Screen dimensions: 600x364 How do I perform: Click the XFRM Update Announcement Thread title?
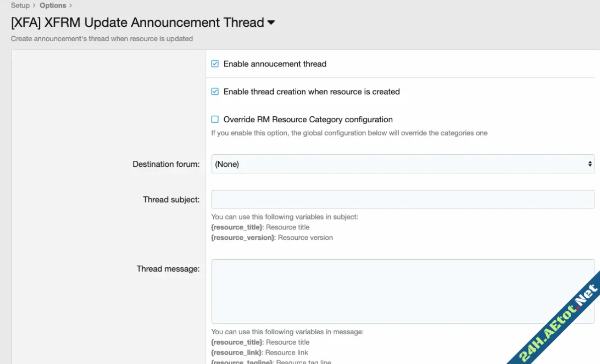click(x=138, y=23)
